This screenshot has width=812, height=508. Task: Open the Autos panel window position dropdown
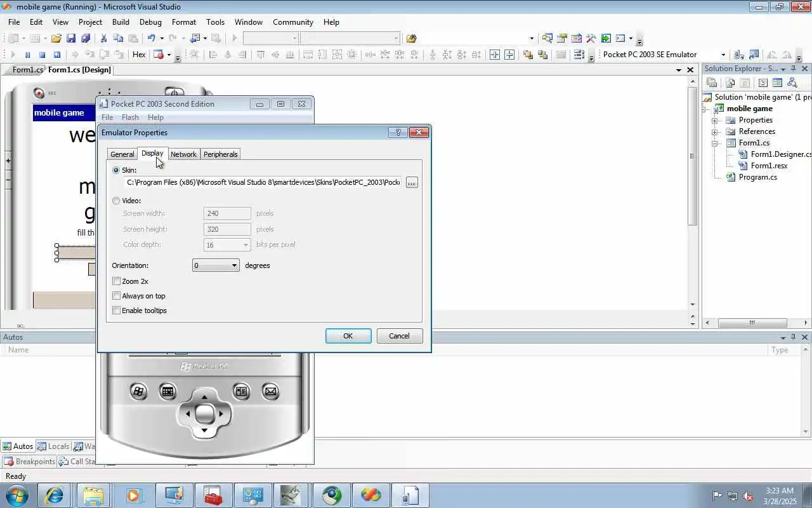(x=783, y=337)
